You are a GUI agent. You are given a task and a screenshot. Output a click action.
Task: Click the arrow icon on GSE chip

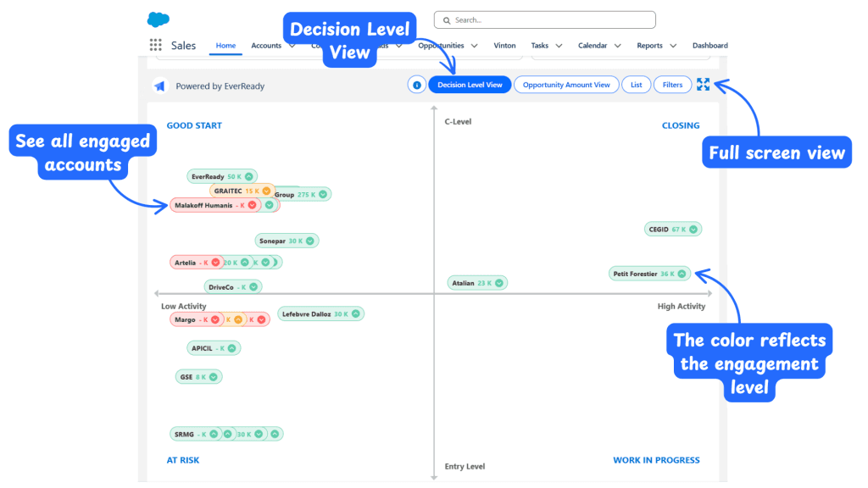click(213, 377)
